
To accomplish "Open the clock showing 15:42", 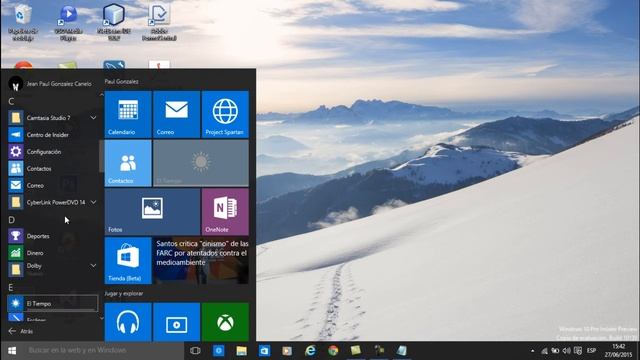I will click(618, 351).
